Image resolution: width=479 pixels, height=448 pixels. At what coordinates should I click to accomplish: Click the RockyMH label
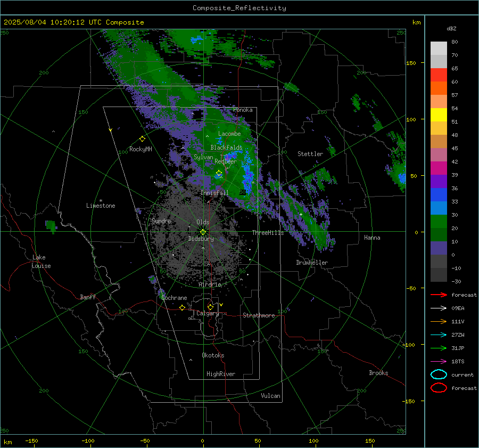[141, 149]
